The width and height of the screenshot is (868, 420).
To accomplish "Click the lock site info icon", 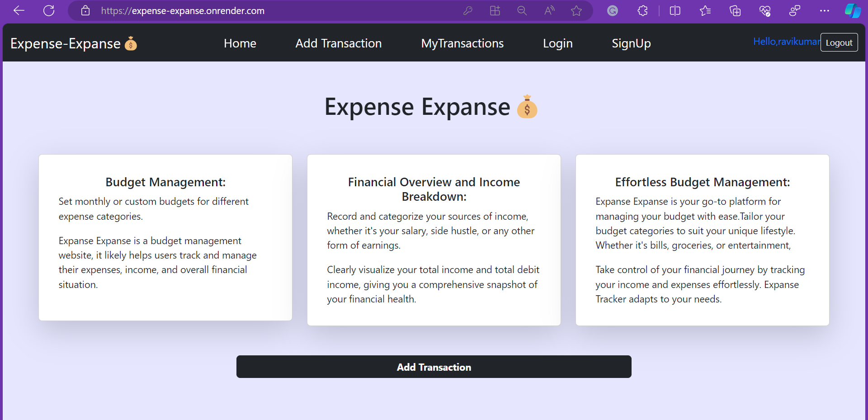I will pyautogui.click(x=85, y=10).
